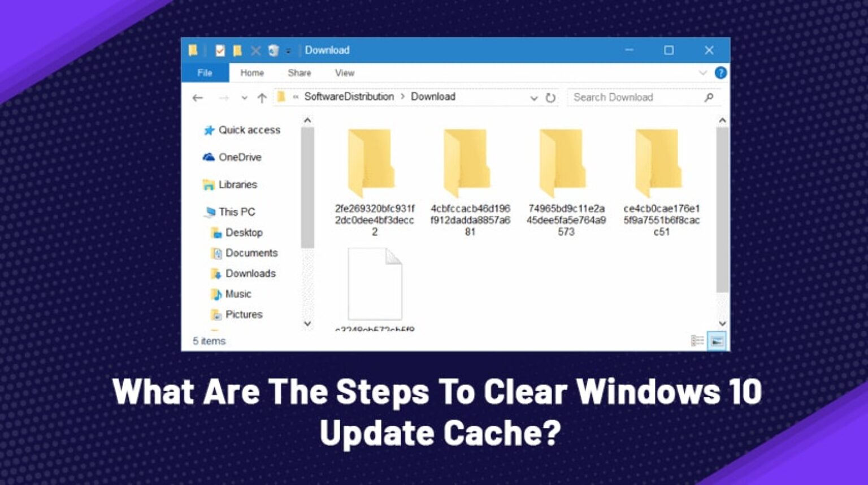The image size is (868, 485).
Task: Open the recent locations dropdown beside navigation arrows
Action: coord(245,98)
